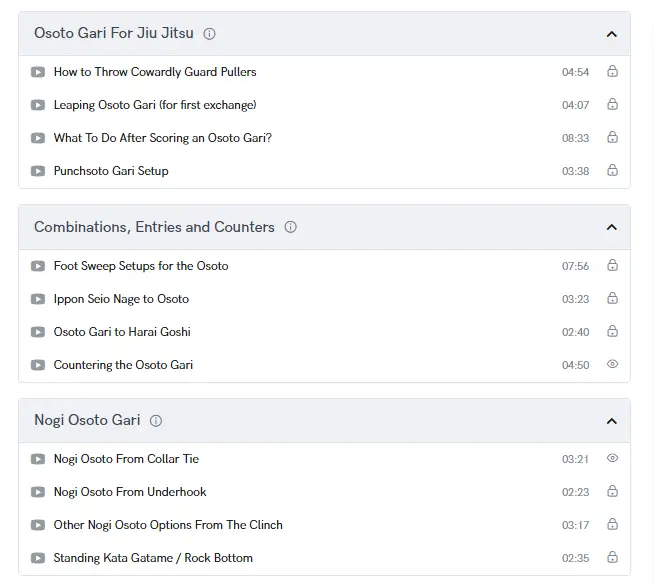The width and height of the screenshot is (654, 584).
Task: Open the Foot Sweep Setups for the Osoto lesson
Action: click(141, 266)
